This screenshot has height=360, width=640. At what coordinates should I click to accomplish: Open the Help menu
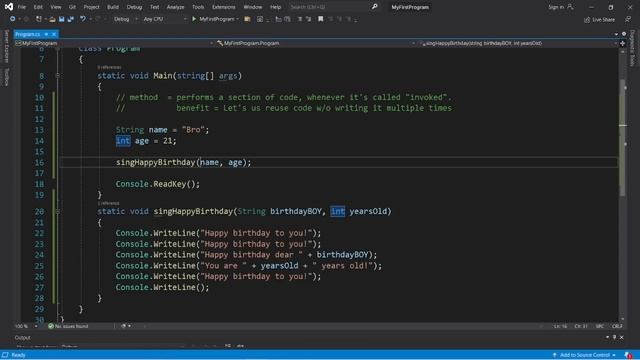pyautogui.click(x=276, y=7)
